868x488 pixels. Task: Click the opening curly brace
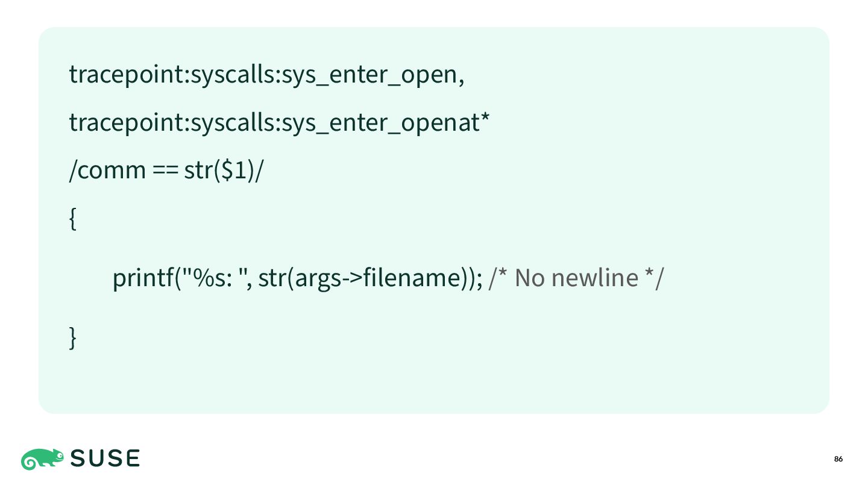[73, 219]
